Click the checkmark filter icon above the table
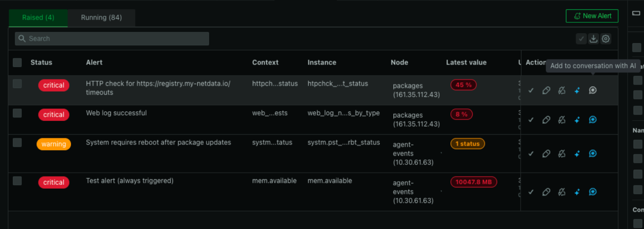This screenshot has width=644, height=229. [x=581, y=39]
